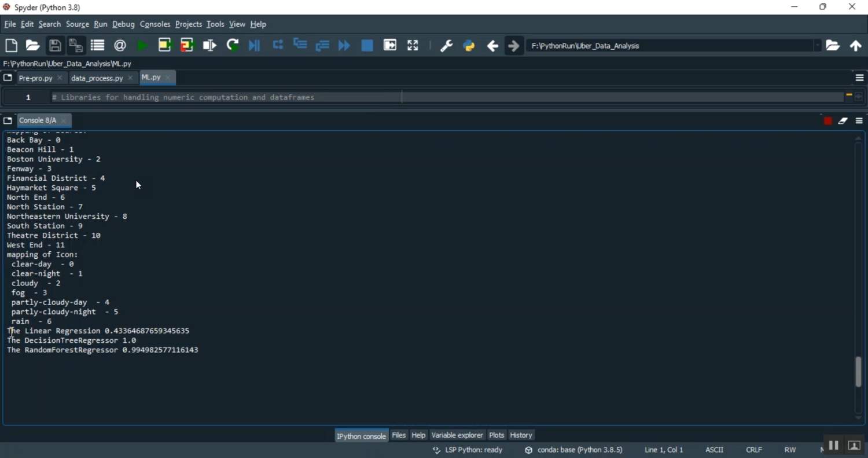Switch to the data_process.py tab
This screenshot has height=458, width=868.
click(97, 78)
